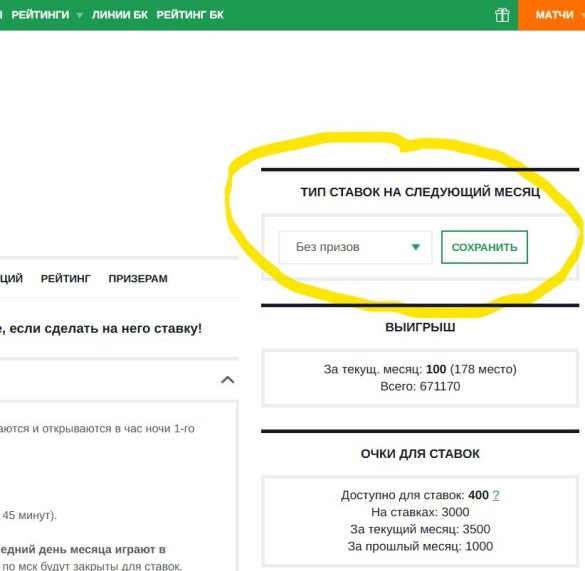585x571 pixels.
Task: Open the Без призов bet type dropdown
Action: [x=355, y=247]
